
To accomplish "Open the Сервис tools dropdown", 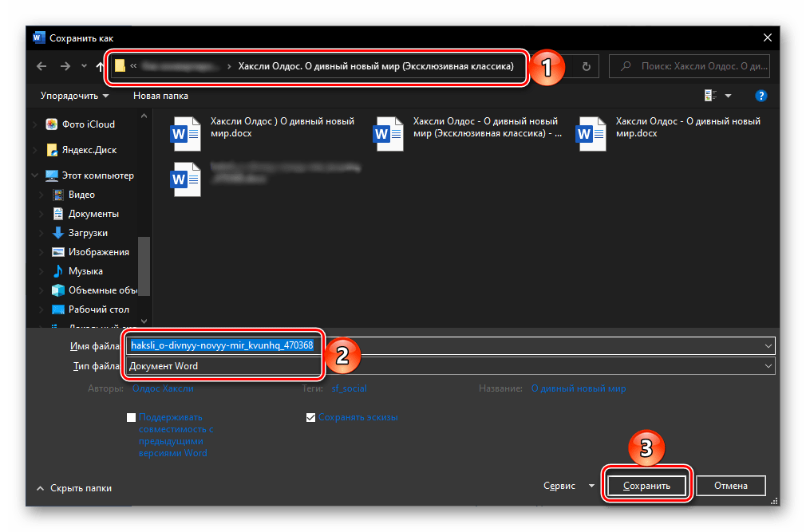I will tap(568, 486).
